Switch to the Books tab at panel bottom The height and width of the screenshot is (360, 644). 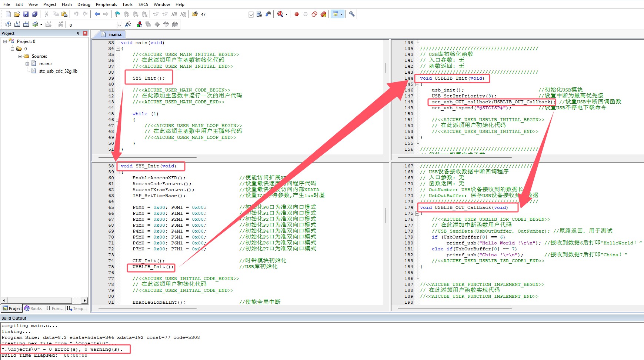tap(33, 309)
